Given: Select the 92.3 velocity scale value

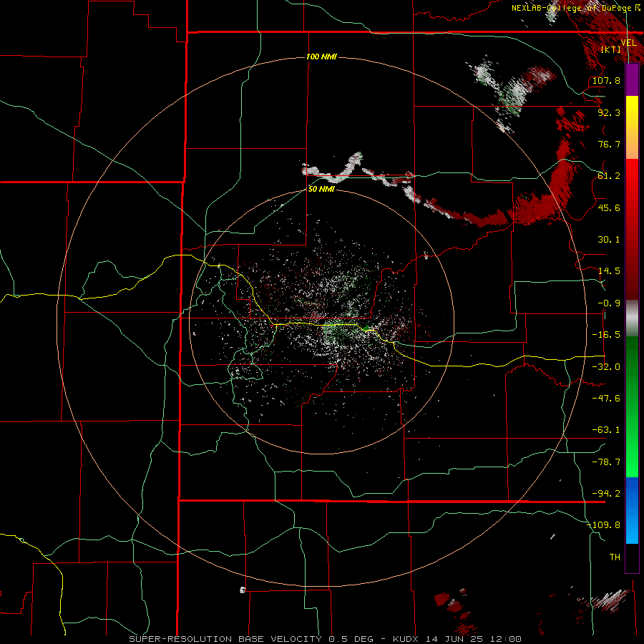Looking at the screenshot, I should click(609, 112).
